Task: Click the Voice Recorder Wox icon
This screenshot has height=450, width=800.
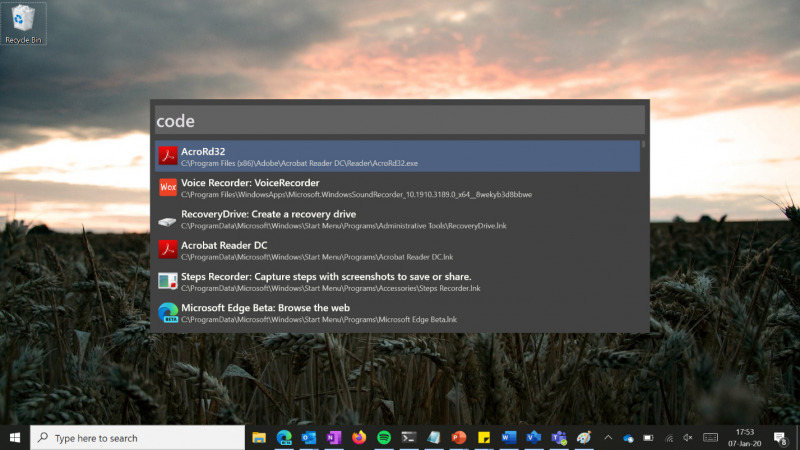Action: pyautogui.click(x=168, y=187)
